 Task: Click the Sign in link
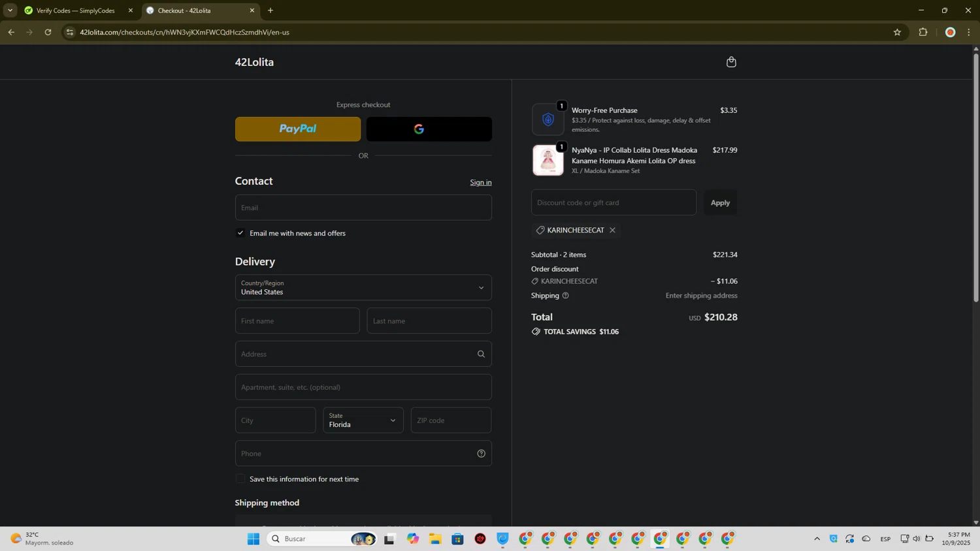click(x=481, y=183)
